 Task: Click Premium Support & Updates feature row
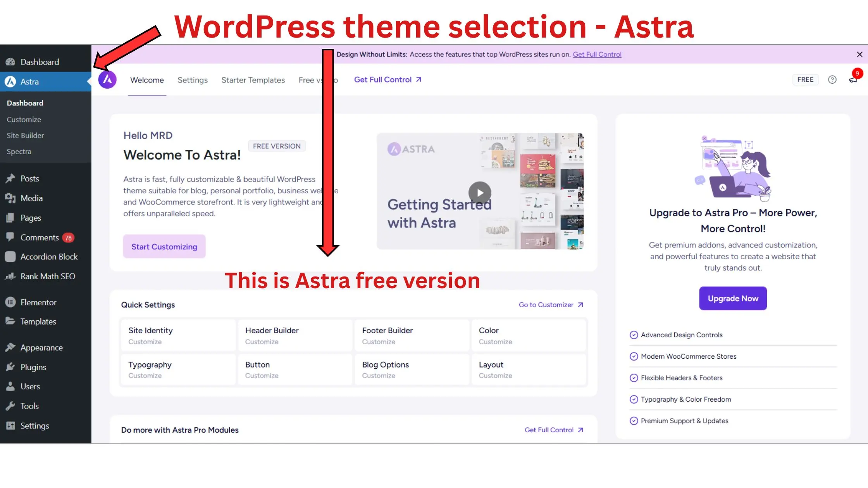733,421
